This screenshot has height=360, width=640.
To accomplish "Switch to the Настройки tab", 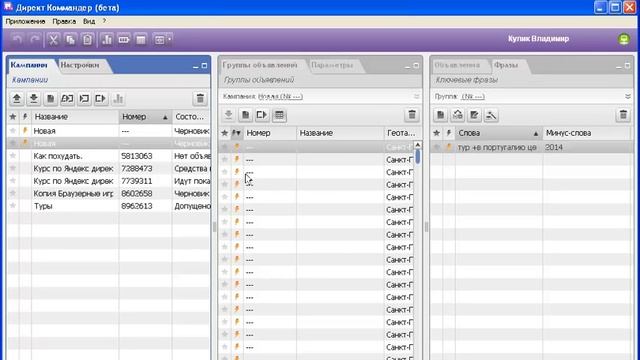I will coord(80,65).
